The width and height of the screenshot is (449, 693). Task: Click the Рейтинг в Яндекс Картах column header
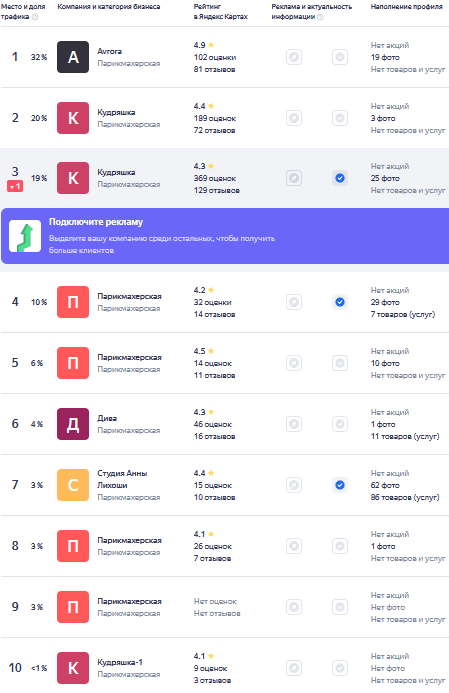(221, 11)
